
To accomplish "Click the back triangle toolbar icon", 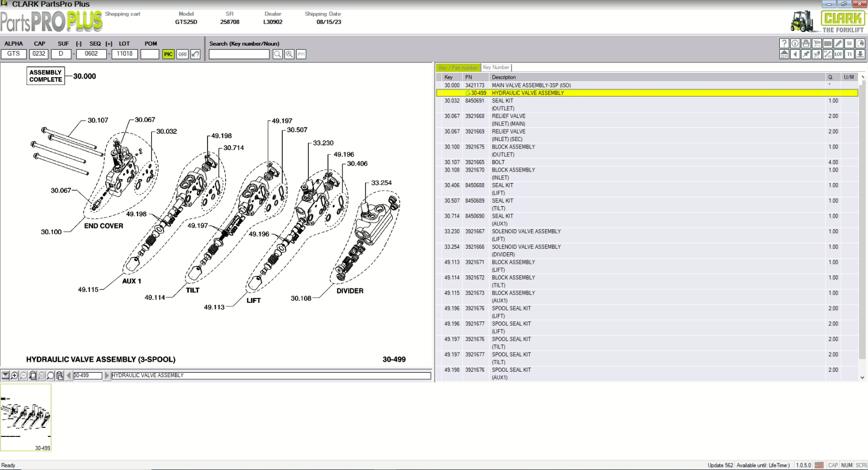I will [x=795, y=54].
